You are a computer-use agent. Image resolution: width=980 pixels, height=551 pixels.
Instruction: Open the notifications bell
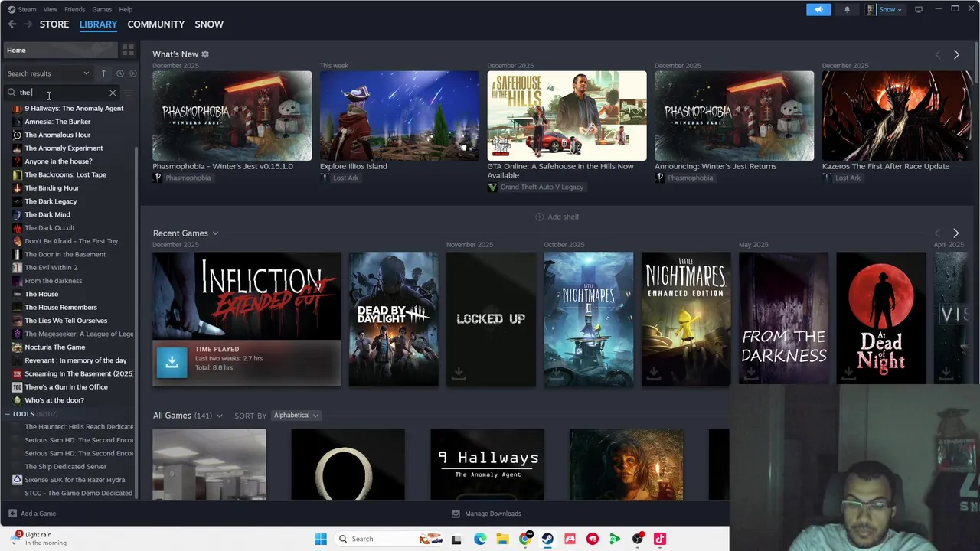pos(847,9)
